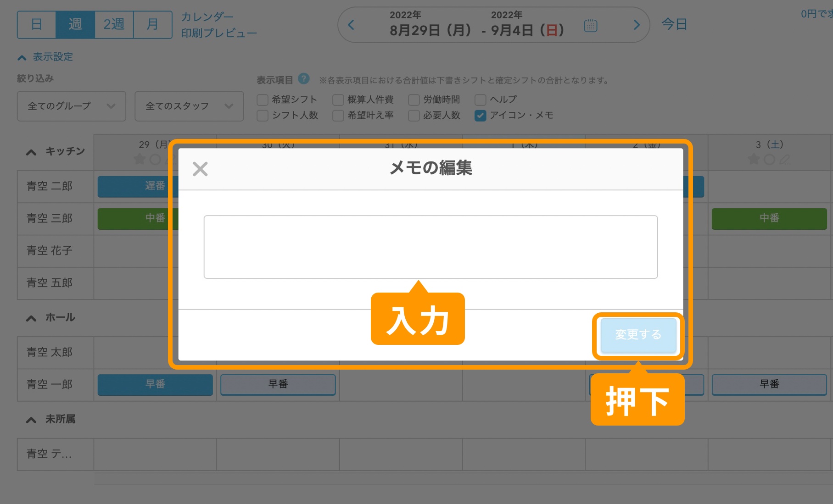Switch to the 月 view tab
This screenshot has height=504, width=833.
coord(152,24)
